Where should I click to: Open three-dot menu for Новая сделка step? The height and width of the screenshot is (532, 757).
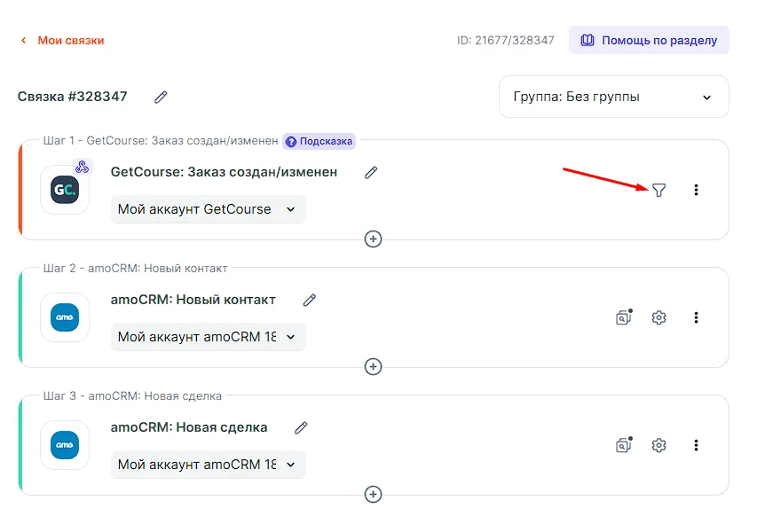pyautogui.click(x=696, y=445)
